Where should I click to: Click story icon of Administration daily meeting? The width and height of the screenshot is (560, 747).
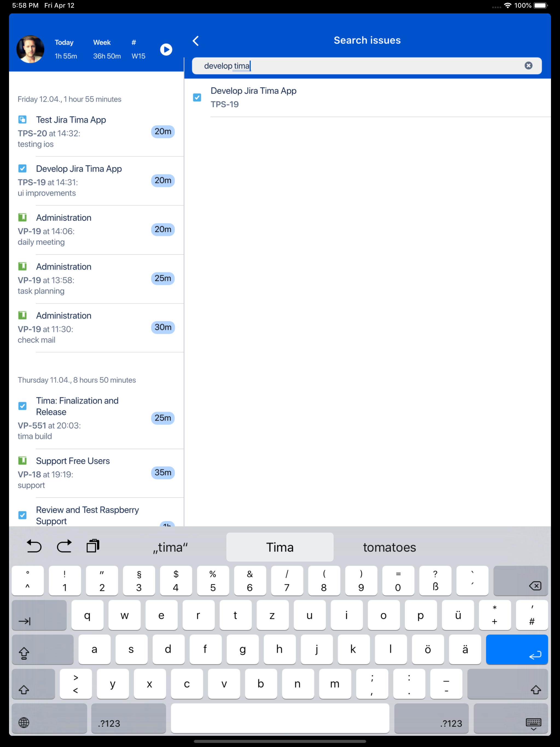tap(22, 217)
